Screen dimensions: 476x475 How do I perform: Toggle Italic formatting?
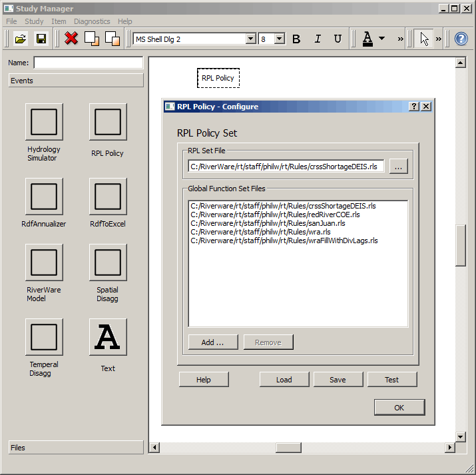pos(318,39)
